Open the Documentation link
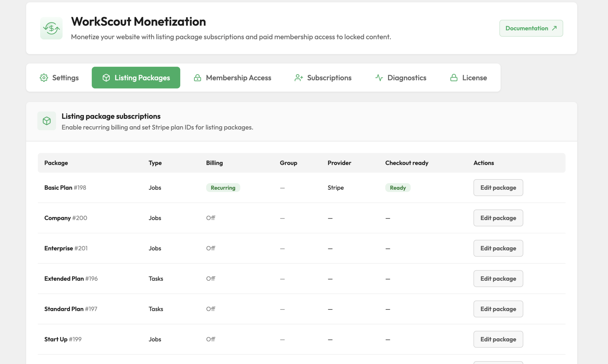 coord(531,28)
